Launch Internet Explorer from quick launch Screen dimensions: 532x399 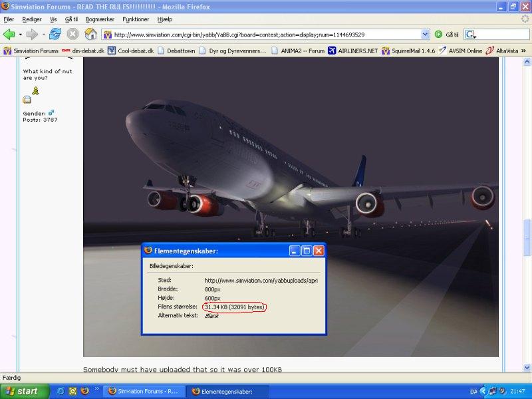tap(61, 391)
